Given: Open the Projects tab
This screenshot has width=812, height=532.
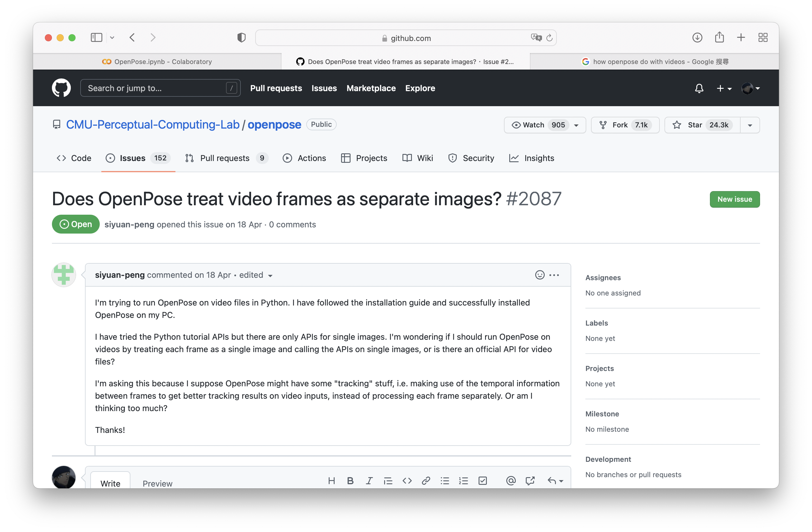Looking at the screenshot, I should pos(364,158).
